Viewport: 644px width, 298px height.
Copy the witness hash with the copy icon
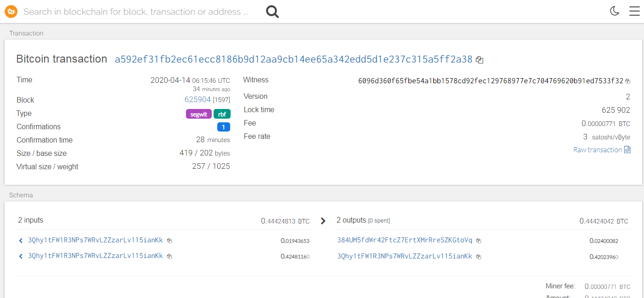coord(628,81)
